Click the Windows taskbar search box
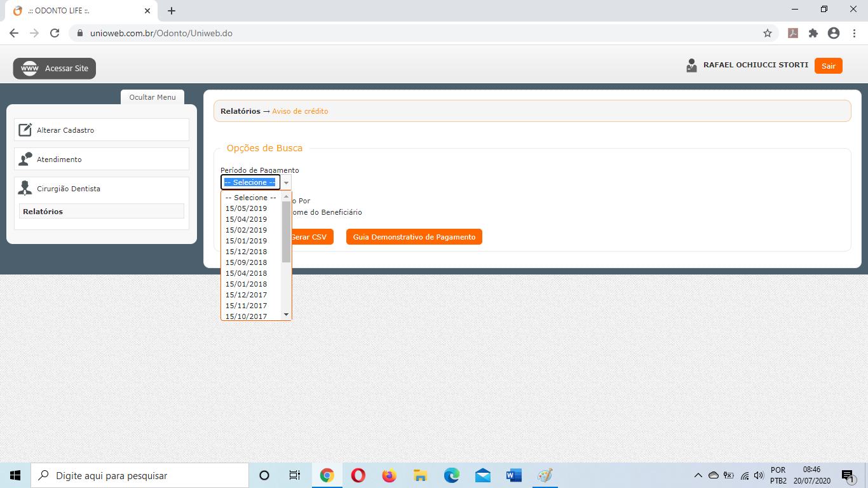 pos(140,475)
